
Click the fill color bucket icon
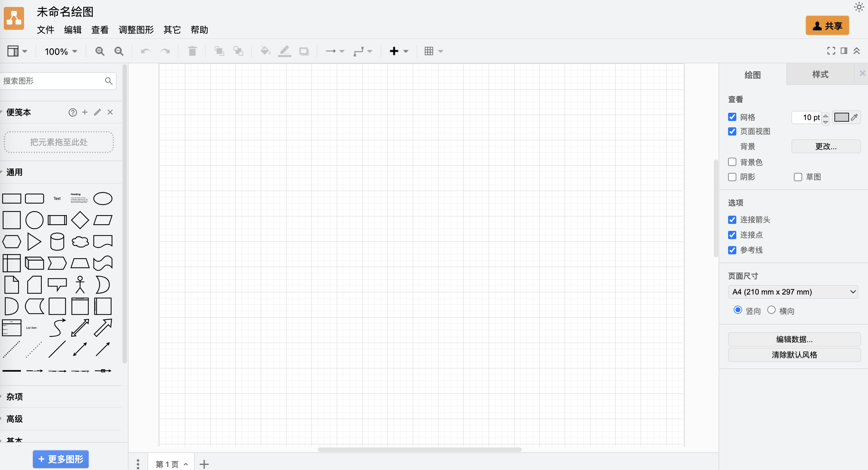265,51
